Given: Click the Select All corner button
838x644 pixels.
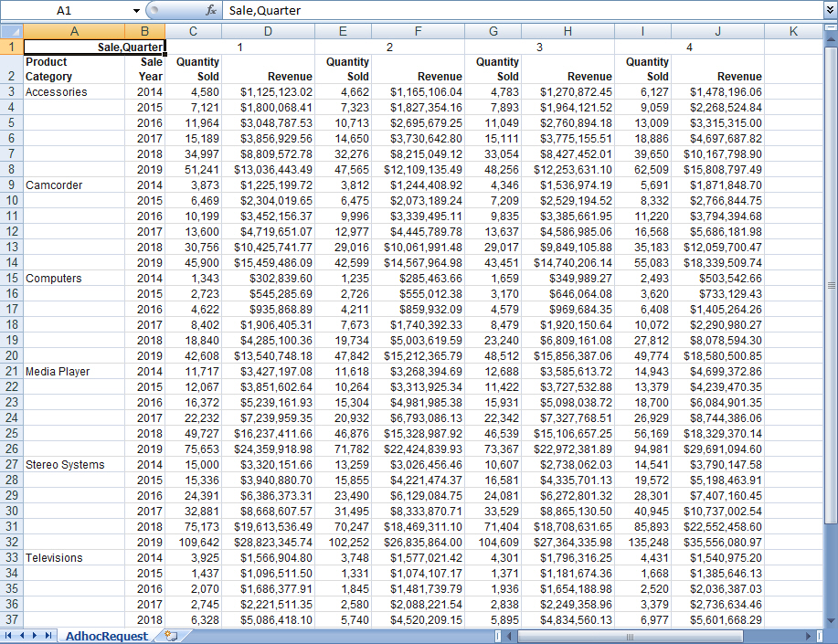Looking at the screenshot, I should coord(11,32).
